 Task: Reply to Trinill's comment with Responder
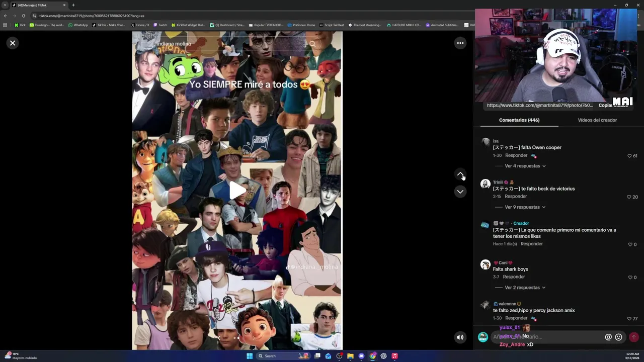tap(516, 197)
